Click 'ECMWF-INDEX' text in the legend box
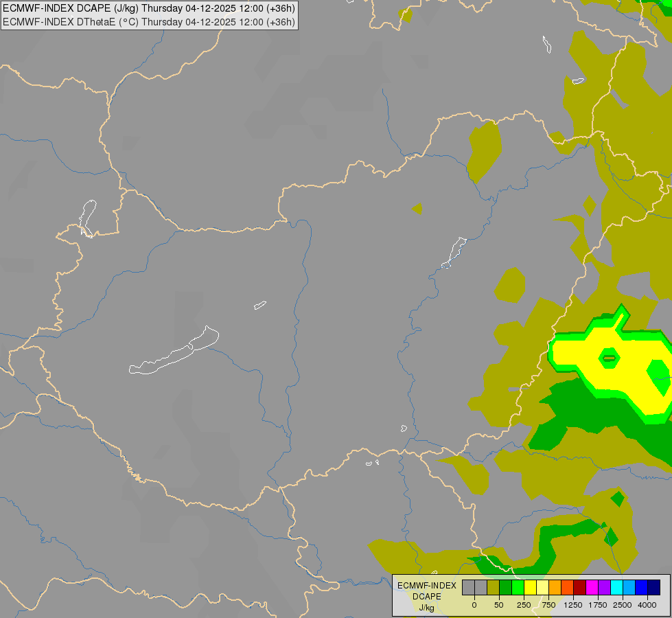 click(427, 586)
